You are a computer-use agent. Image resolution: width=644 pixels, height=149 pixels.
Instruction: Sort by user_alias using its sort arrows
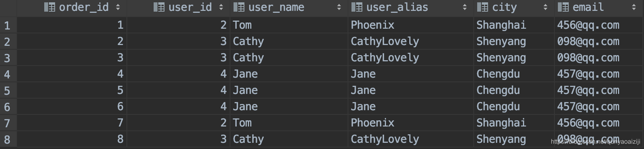pos(465,7)
